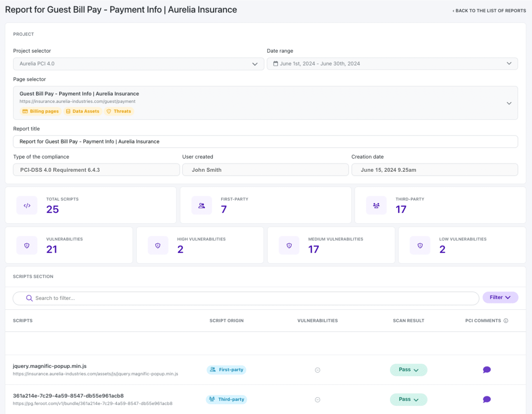Image resolution: width=532 pixels, height=414 pixels.
Task: Click the User created field
Action: (265, 170)
